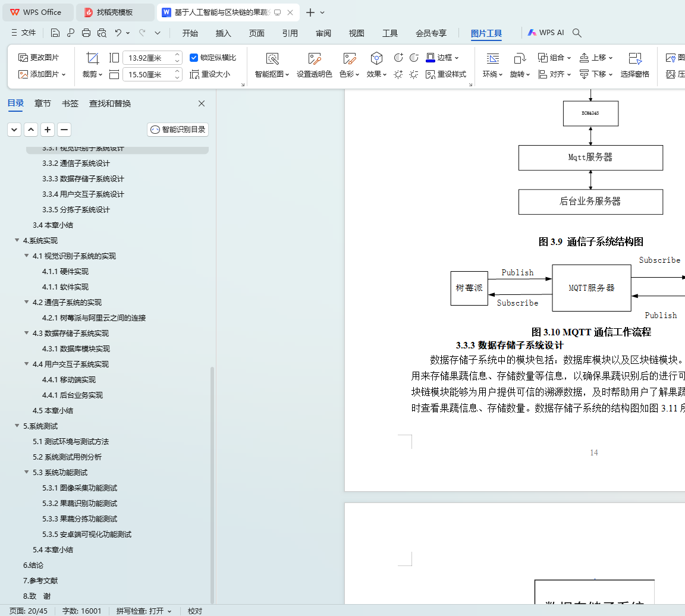This screenshot has width=685, height=616.
Task: Go to 3.3.3 数据存储子系统设计 heading
Action: (x=83, y=179)
